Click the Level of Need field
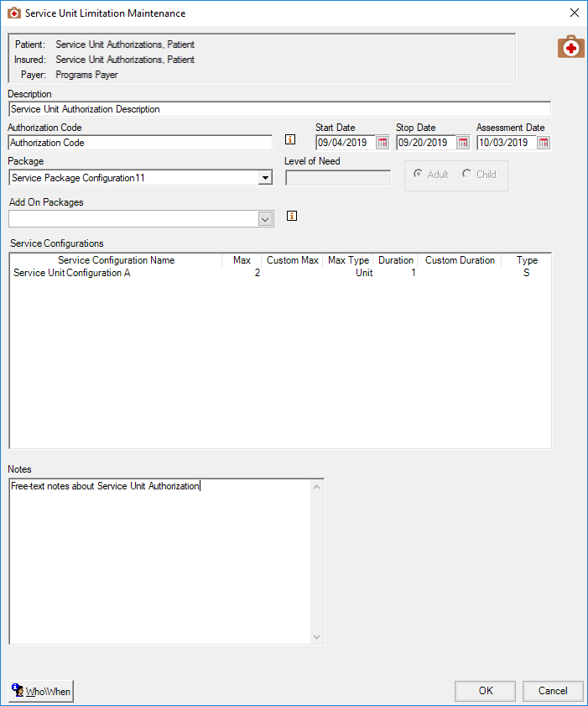The image size is (588, 706). point(338,178)
